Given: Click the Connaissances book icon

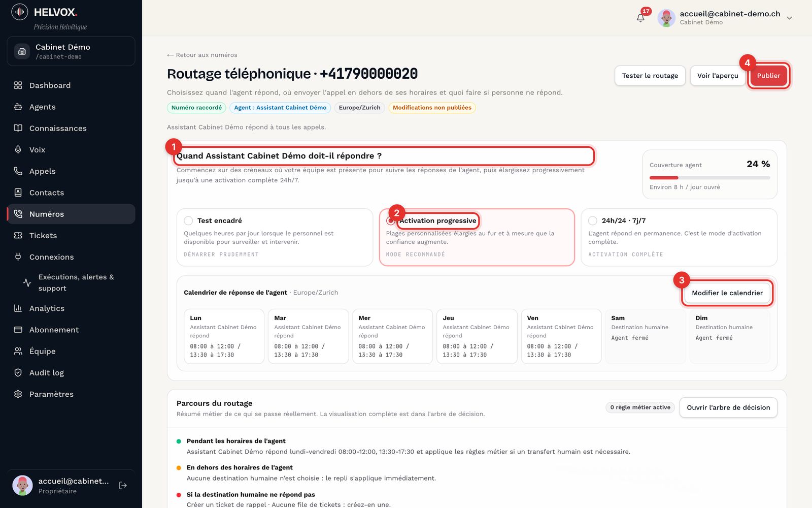Looking at the screenshot, I should (18, 128).
